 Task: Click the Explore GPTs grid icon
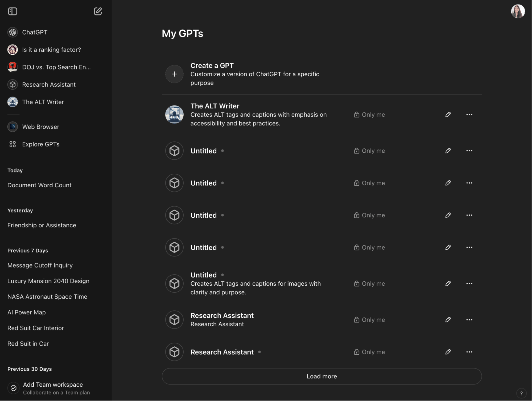click(x=13, y=144)
